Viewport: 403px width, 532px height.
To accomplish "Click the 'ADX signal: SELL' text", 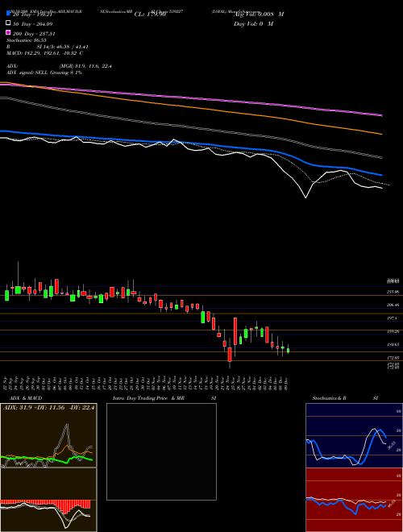I will 44,73.
